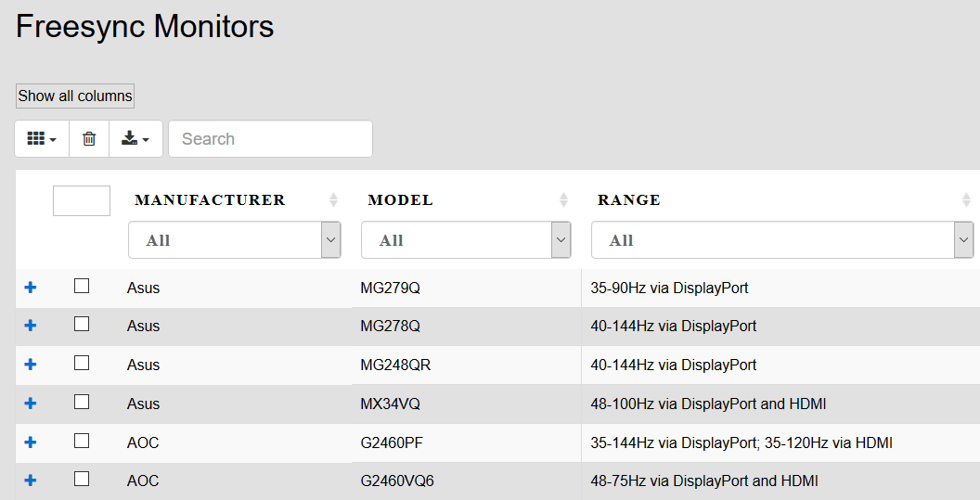This screenshot has height=500, width=980.
Task: Sort by Model column arrows
Action: coord(563,200)
